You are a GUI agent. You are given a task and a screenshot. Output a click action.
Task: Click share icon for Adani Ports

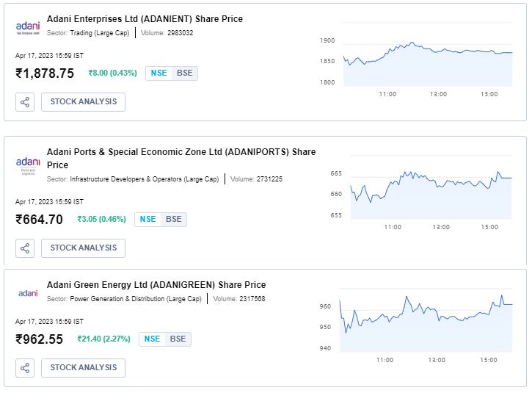(x=25, y=248)
